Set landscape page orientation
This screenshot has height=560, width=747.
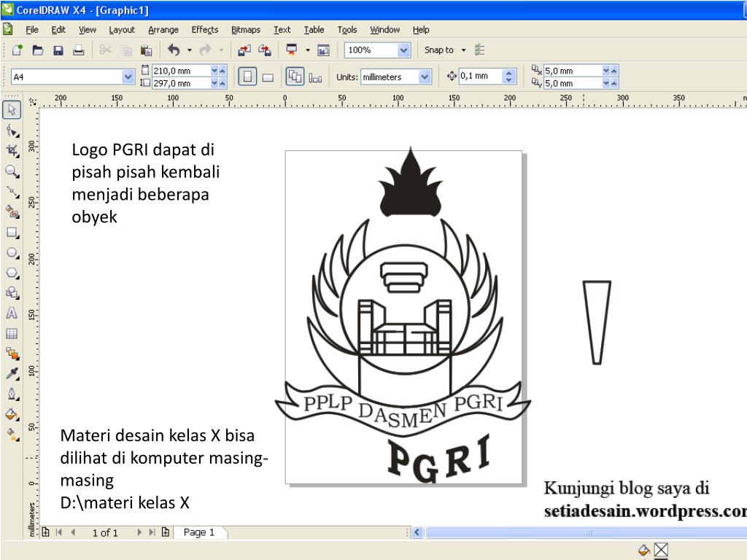point(268,77)
